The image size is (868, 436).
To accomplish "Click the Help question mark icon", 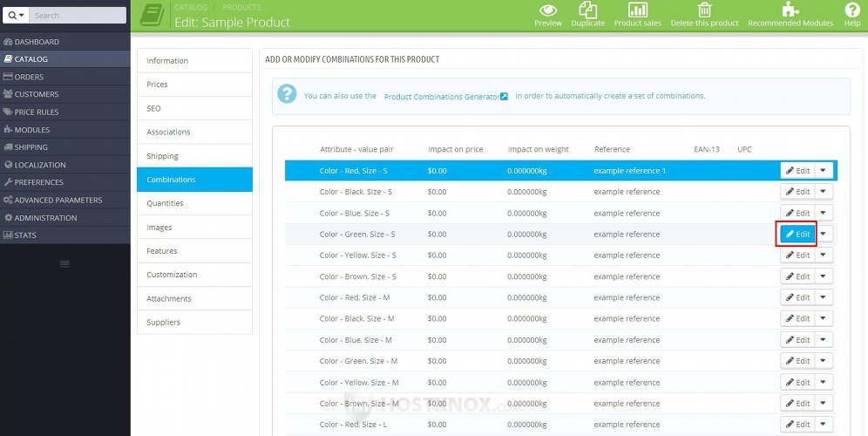I will coord(851,10).
